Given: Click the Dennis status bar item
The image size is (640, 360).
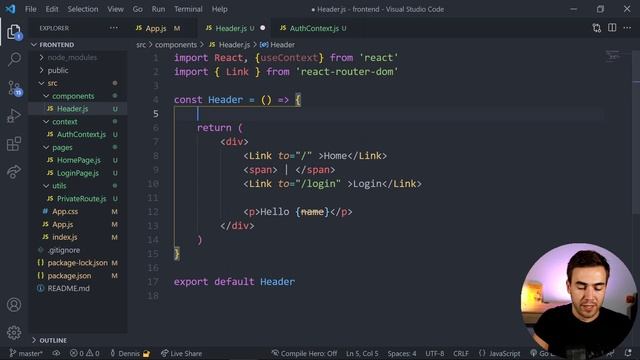Looking at the screenshot, I should click(130, 353).
